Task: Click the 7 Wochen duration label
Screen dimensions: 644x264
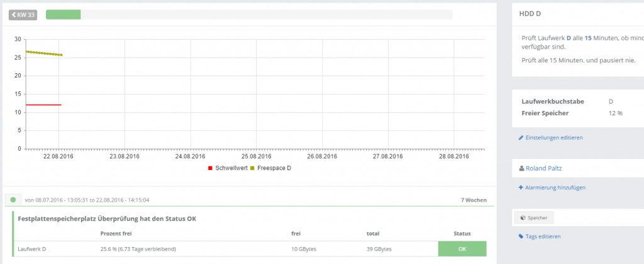Action: click(474, 200)
